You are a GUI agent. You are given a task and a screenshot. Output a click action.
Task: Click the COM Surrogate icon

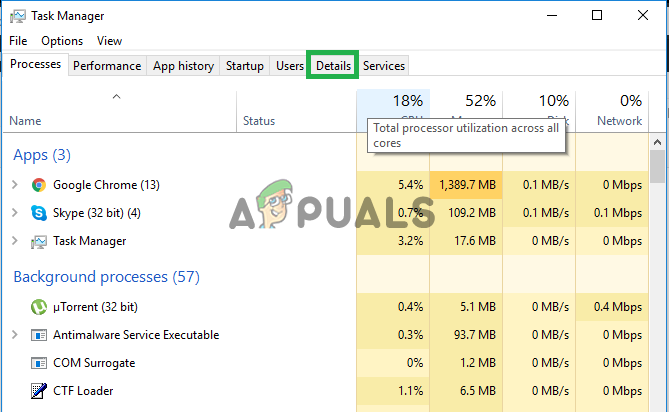39,363
